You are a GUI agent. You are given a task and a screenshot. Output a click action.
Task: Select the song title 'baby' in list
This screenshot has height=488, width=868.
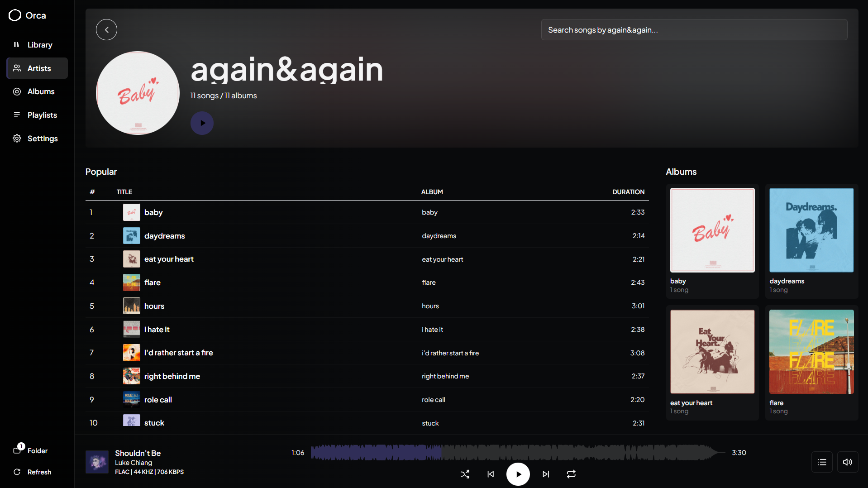click(x=153, y=212)
